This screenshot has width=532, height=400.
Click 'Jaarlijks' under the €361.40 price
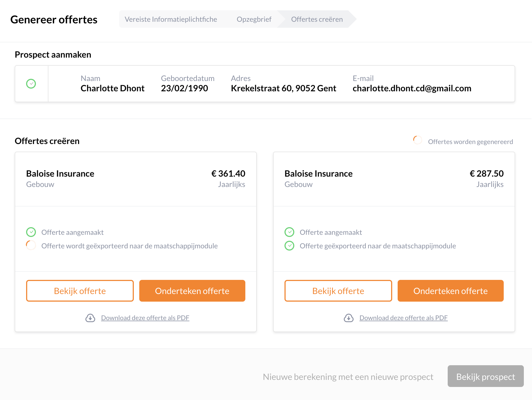231,185
